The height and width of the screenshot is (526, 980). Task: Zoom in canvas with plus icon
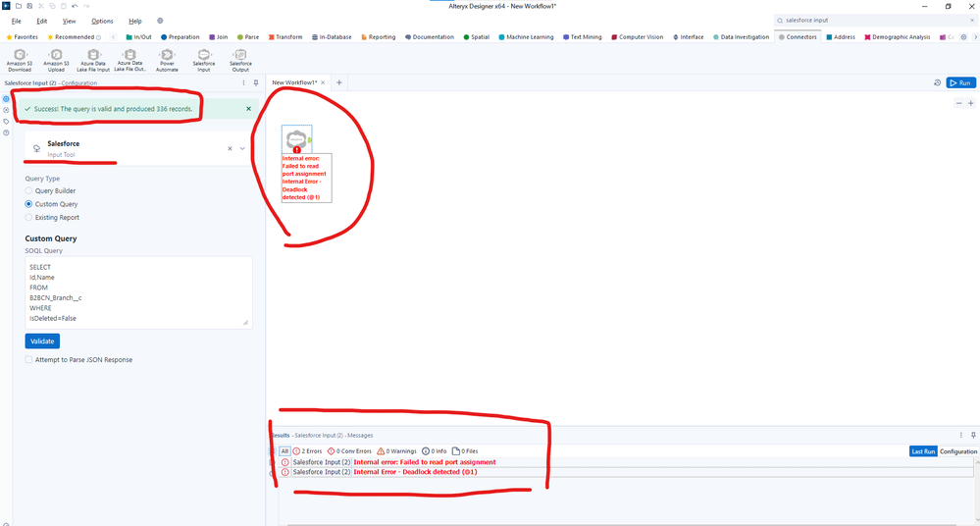970,103
